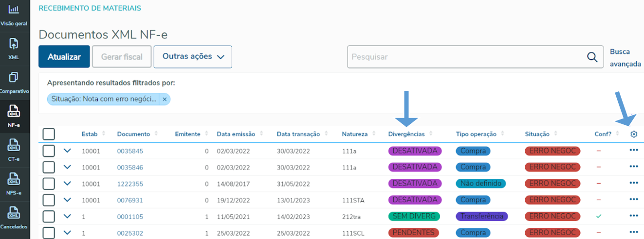Open Cancelados sidebar item

pos(14,219)
